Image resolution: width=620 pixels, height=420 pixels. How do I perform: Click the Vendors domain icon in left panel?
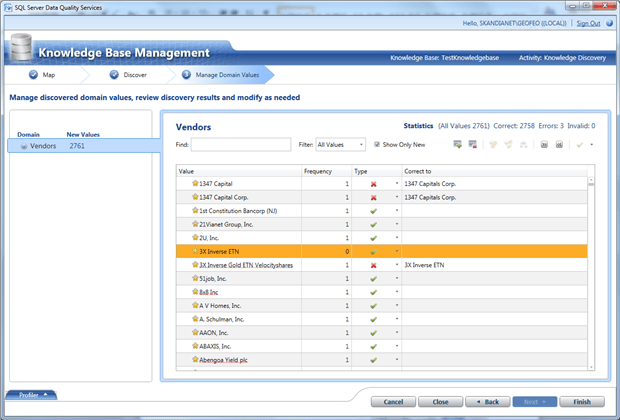pos(24,146)
